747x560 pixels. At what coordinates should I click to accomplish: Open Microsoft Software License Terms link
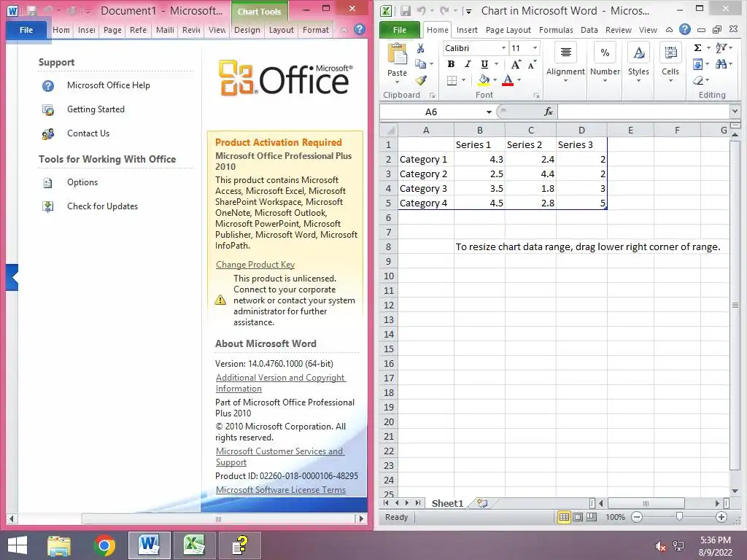point(281,489)
